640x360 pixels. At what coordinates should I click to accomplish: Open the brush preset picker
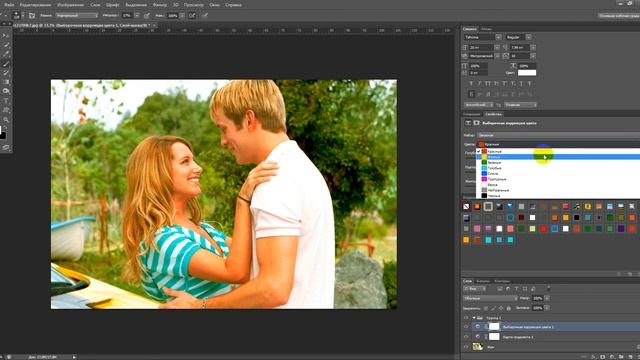tap(18, 16)
